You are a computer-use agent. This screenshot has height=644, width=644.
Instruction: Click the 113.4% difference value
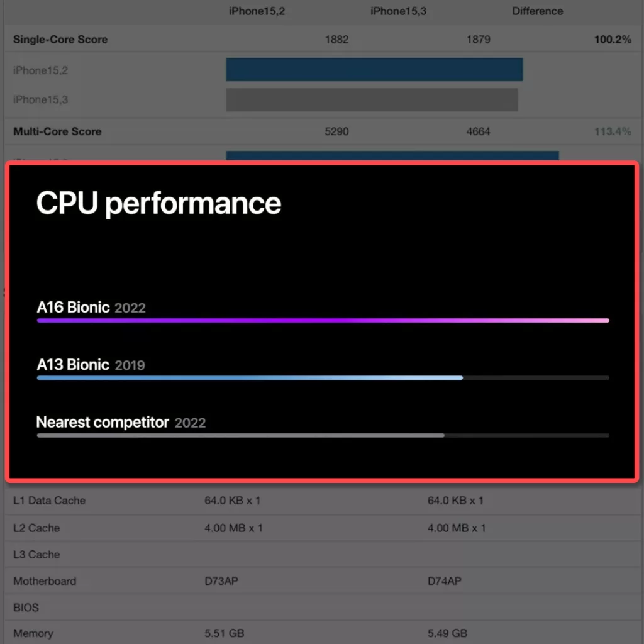pyautogui.click(x=613, y=131)
